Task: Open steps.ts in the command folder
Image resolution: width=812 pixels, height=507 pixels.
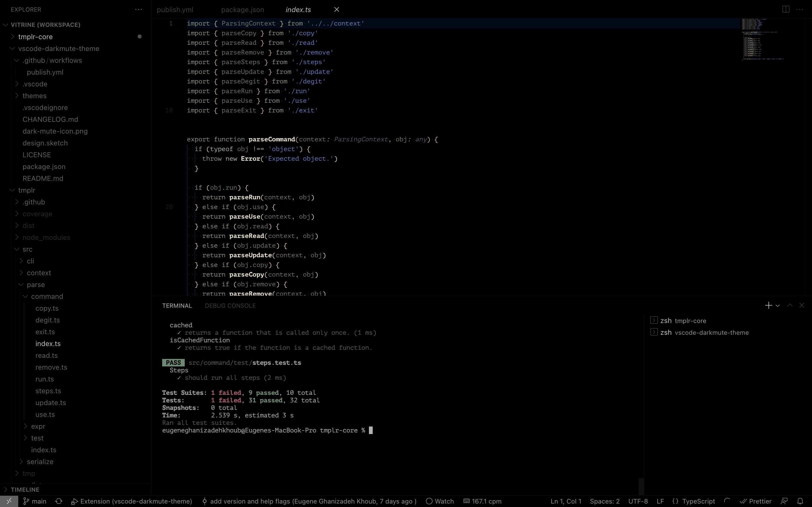Action: tap(48, 391)
